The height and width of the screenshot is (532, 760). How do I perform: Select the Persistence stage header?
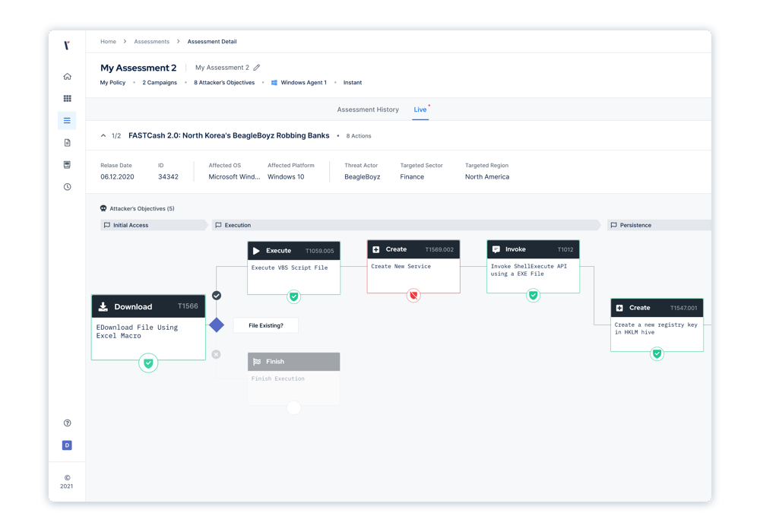[659, 225]
